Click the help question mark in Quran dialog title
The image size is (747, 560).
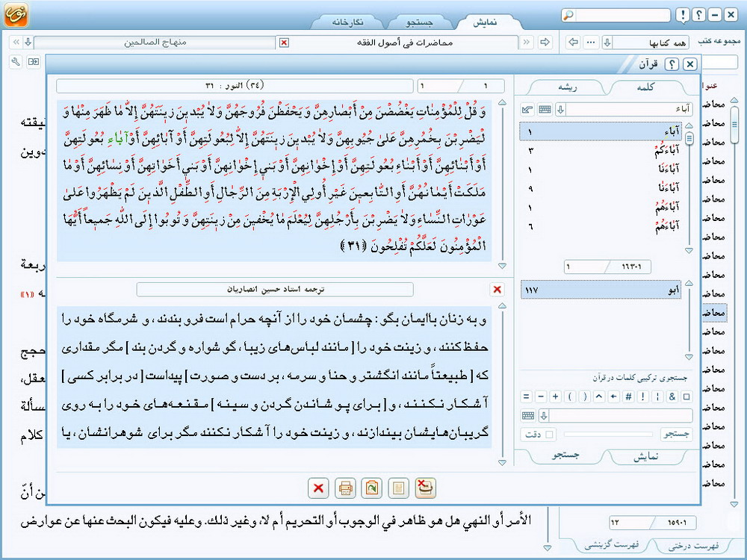click(672, 63)
